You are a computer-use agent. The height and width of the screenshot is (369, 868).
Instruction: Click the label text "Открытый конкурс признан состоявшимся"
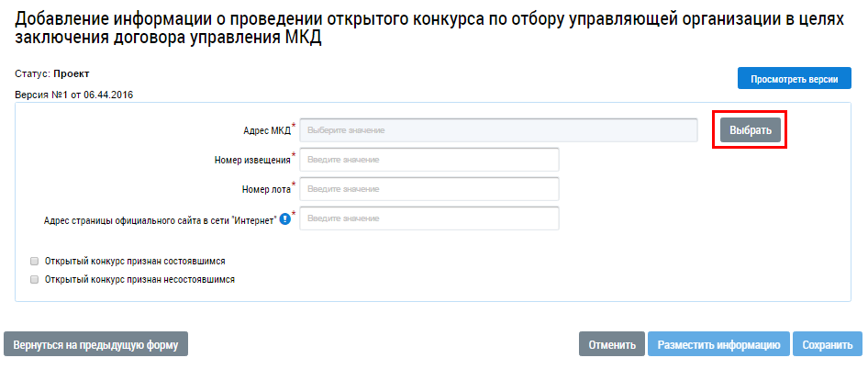point(136,262)
